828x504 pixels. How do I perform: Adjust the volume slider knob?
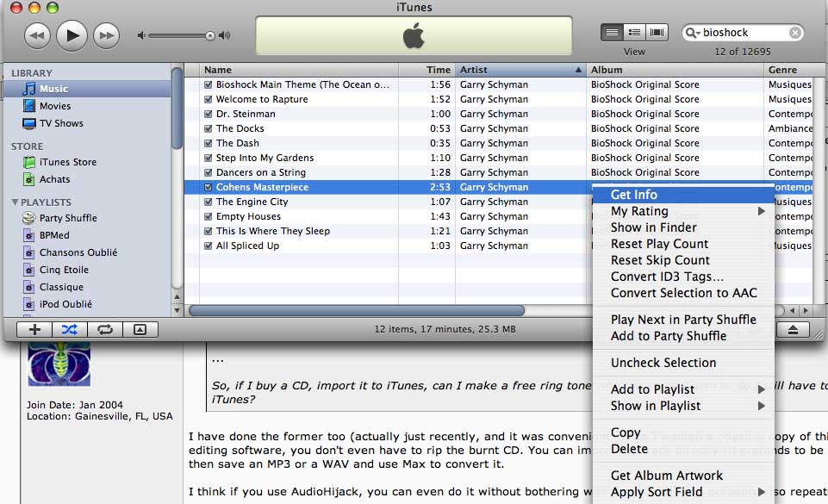[x=210, y=36]
